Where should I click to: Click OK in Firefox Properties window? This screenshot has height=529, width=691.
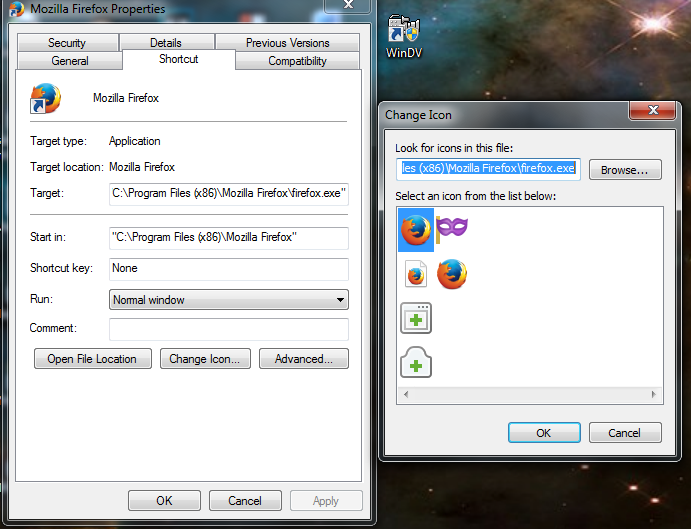point(164,501)
